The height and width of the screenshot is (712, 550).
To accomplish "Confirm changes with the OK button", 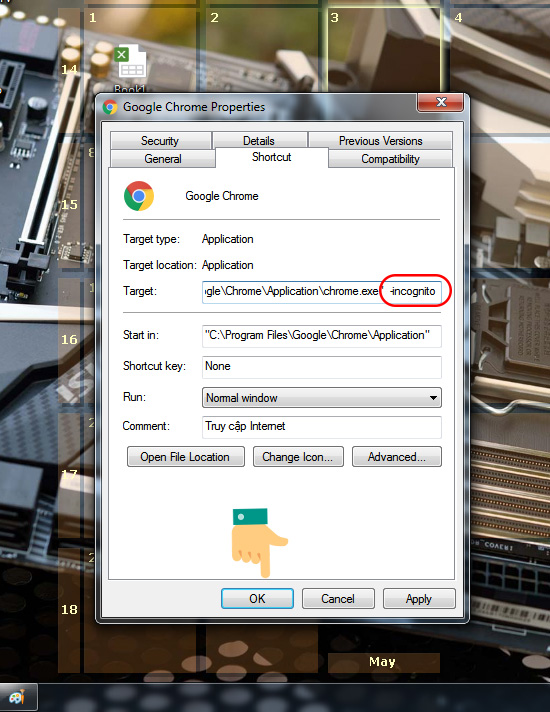I will (257, 598).
